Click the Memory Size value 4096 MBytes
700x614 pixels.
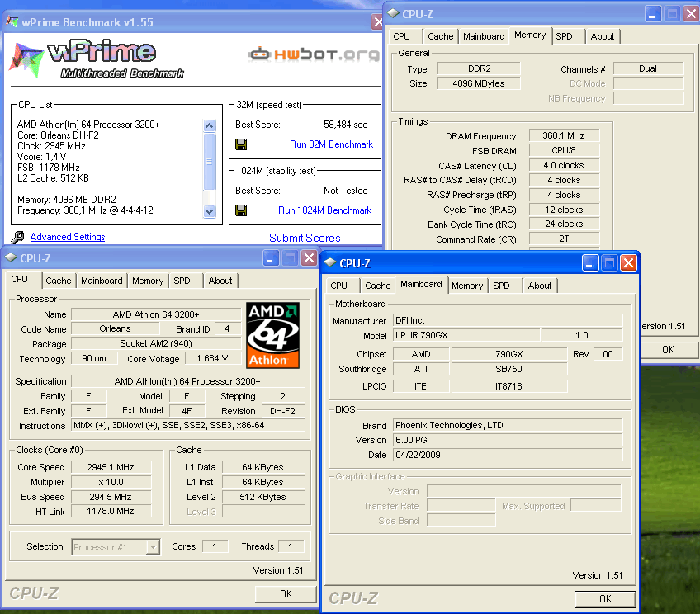point(479,83)
